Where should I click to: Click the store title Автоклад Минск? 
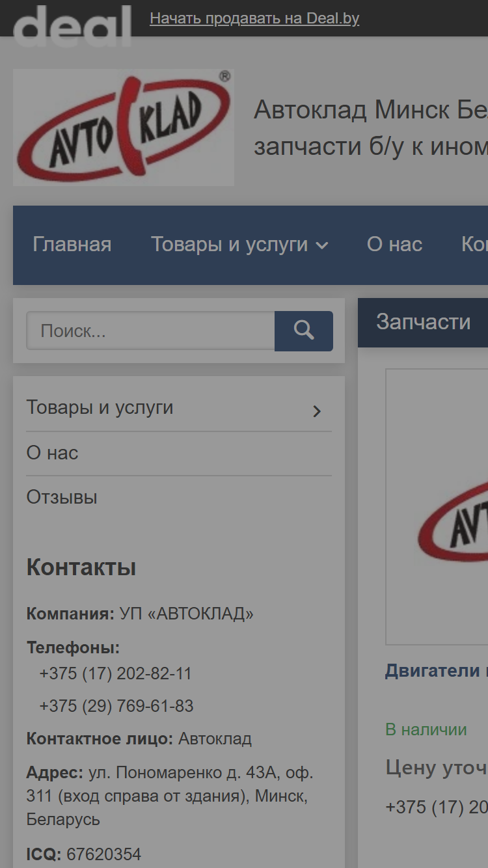click(x=371, y=128)
